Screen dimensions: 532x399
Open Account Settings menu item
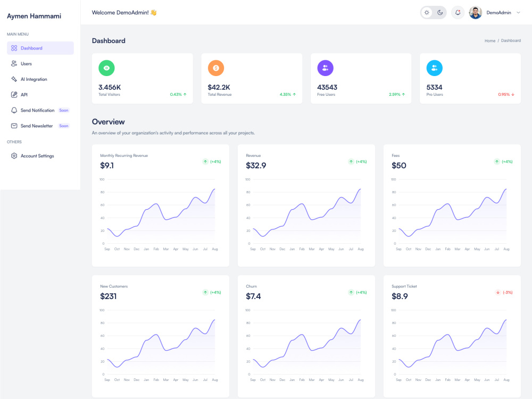pos(40,156)
